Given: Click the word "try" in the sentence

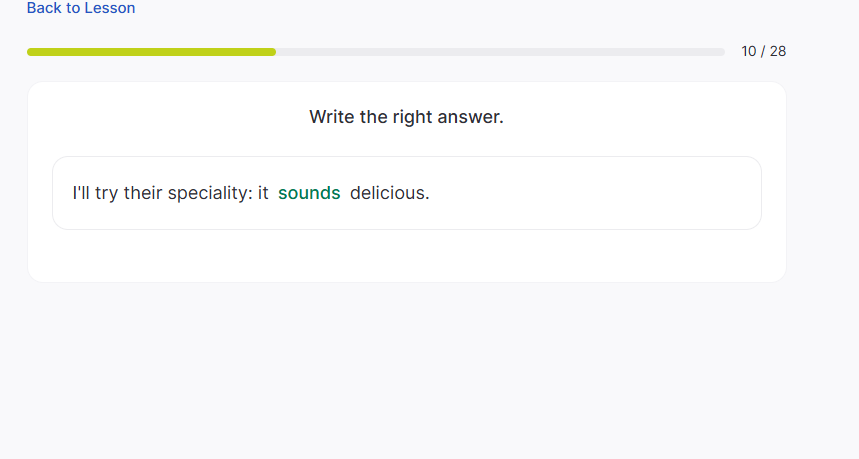Looking at the screenshot, I should point(107,193).
